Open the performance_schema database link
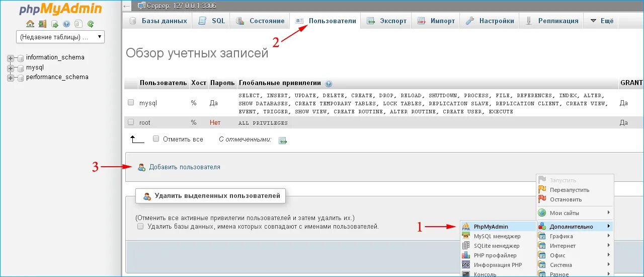The image size is (644, 277). [x=57, y=77]
